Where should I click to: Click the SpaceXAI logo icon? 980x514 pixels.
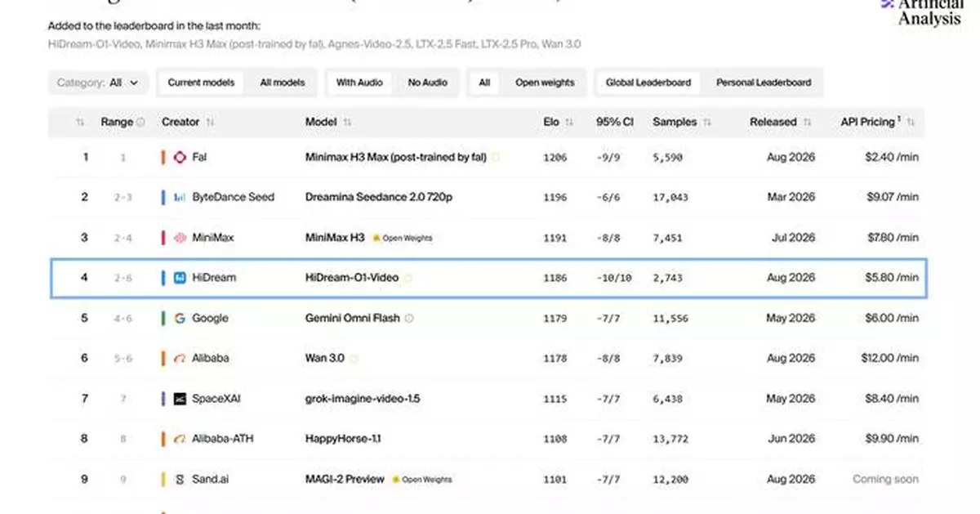(x=180, y=399)
